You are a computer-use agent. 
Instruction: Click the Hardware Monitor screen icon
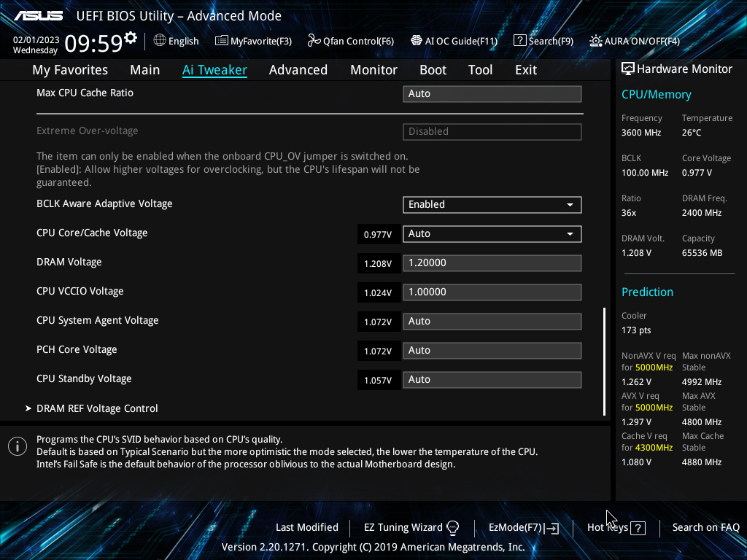(x=628, y=69)
